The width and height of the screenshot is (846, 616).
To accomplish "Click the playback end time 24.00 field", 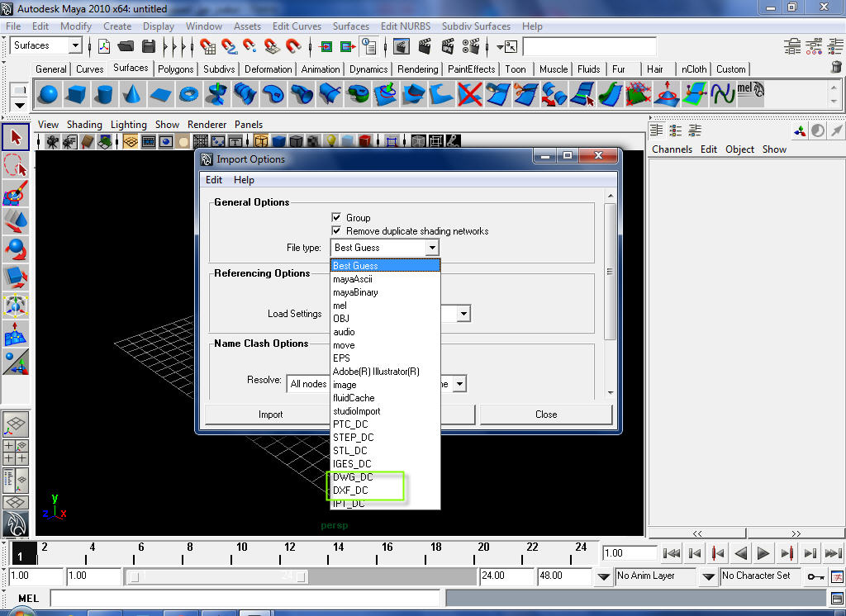I will 506,576.
